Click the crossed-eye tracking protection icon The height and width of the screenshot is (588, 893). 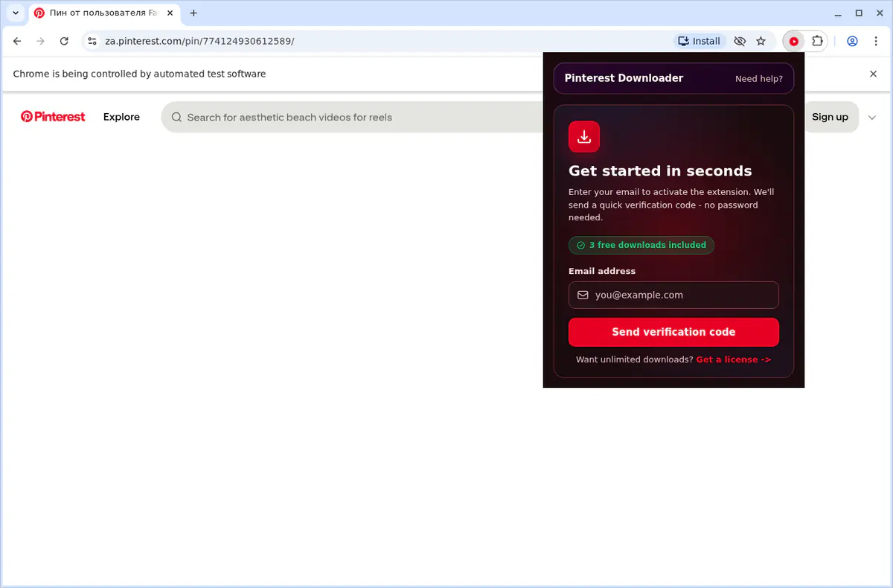739,42
